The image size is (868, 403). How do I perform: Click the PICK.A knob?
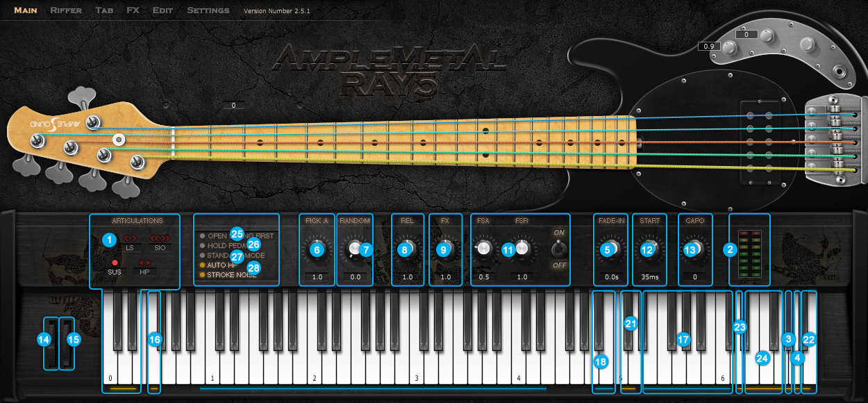[x=317, y=249]
